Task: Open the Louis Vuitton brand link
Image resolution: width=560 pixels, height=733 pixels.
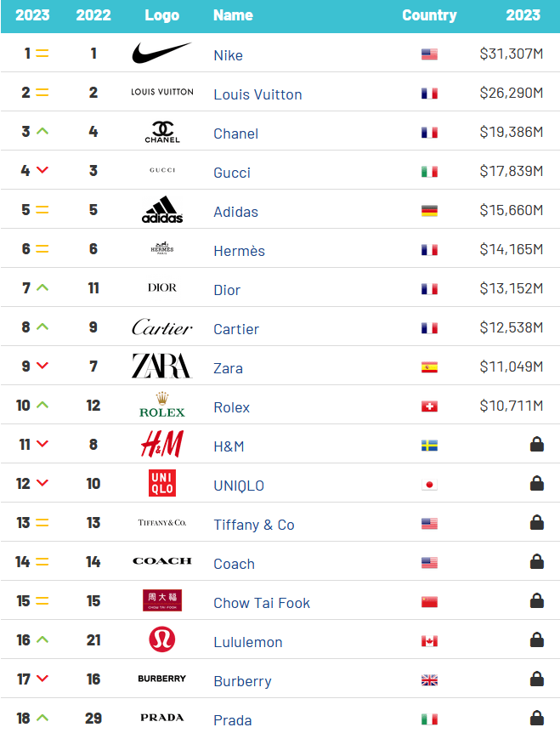Action: (257, 94)
